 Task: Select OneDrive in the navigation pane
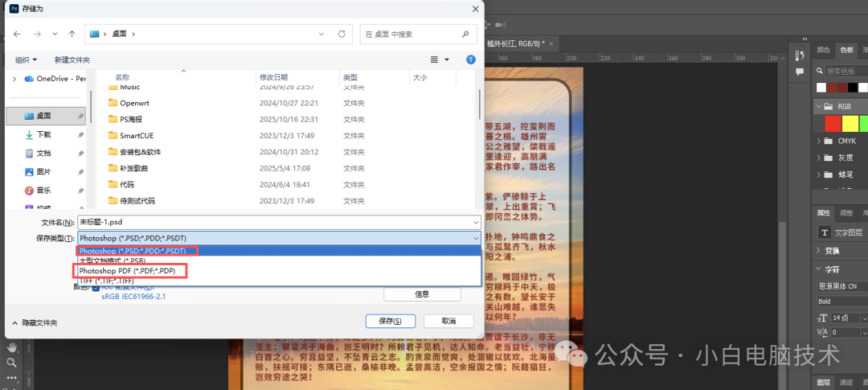(x=55, y=79)
